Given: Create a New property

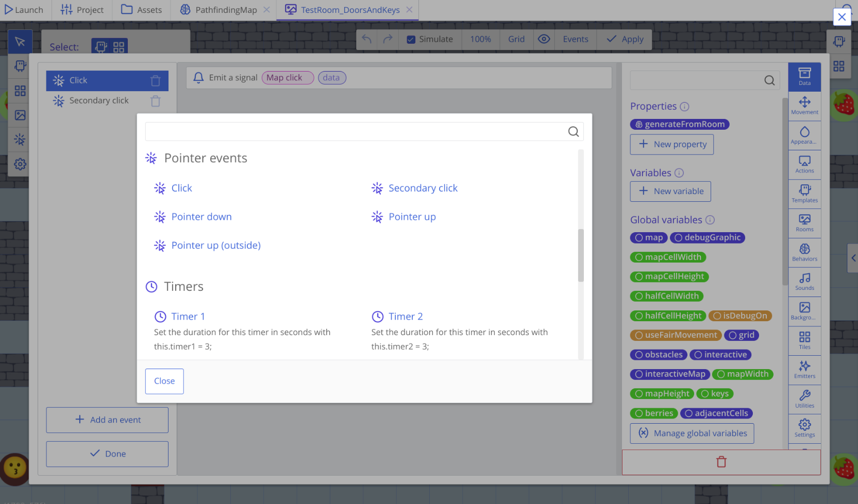Looking at the screenshot, I should coord(671,145).
